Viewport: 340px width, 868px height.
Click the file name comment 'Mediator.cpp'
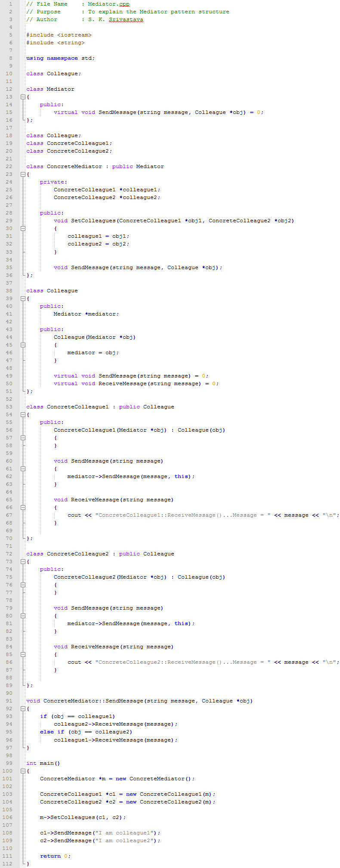tap(109, 4)
